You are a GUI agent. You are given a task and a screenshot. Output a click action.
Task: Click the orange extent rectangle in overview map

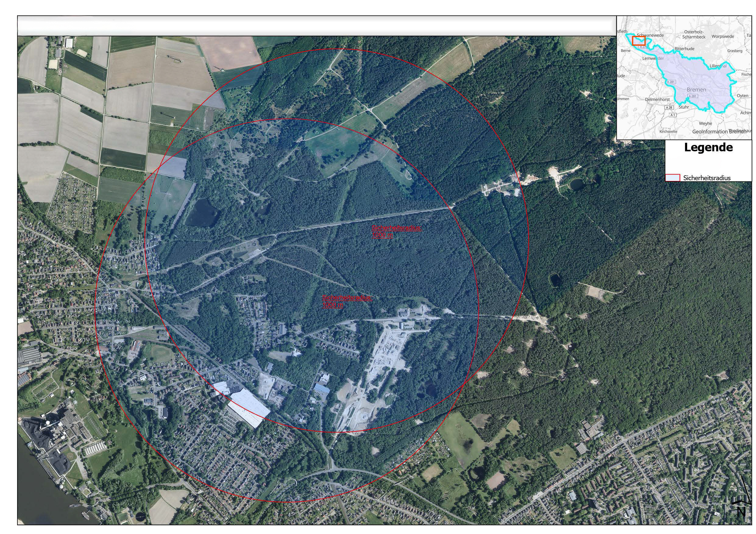638,41
